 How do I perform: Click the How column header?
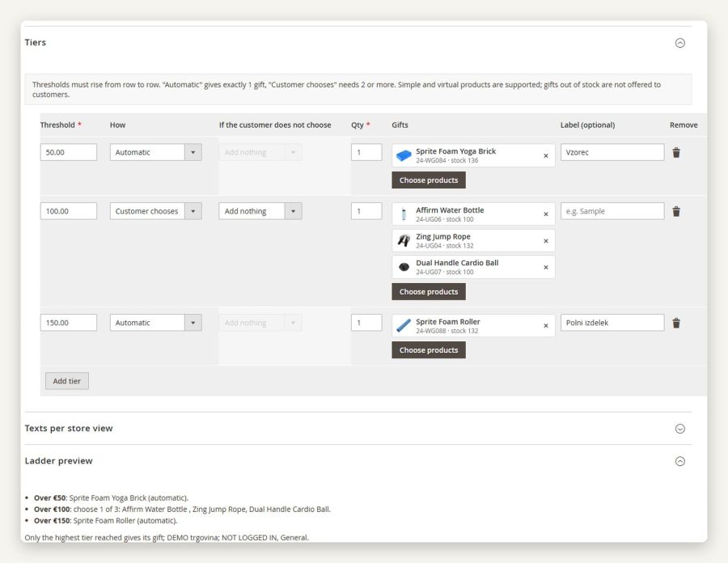117,125
